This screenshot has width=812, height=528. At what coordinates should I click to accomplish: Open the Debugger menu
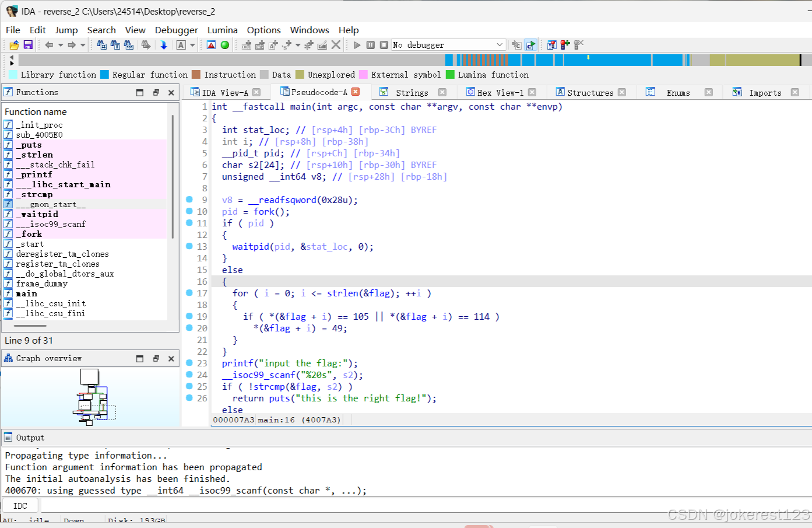pos(176,30)
